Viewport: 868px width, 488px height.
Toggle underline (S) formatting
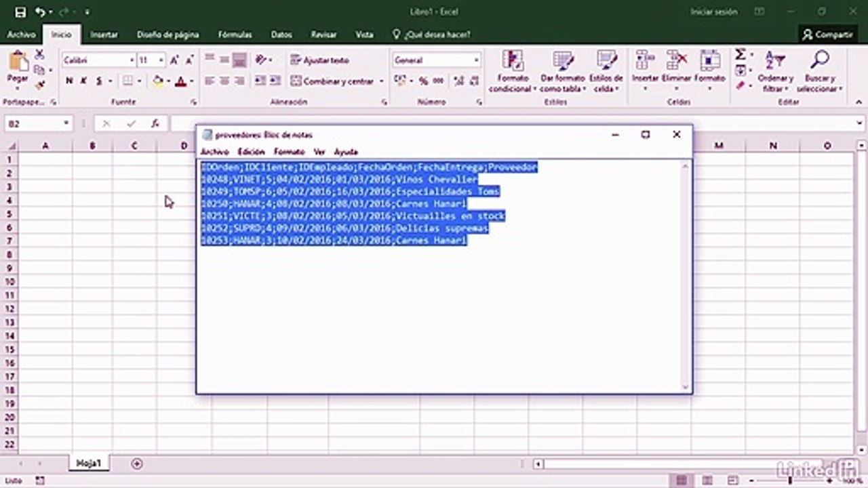[x=99, y=81]
